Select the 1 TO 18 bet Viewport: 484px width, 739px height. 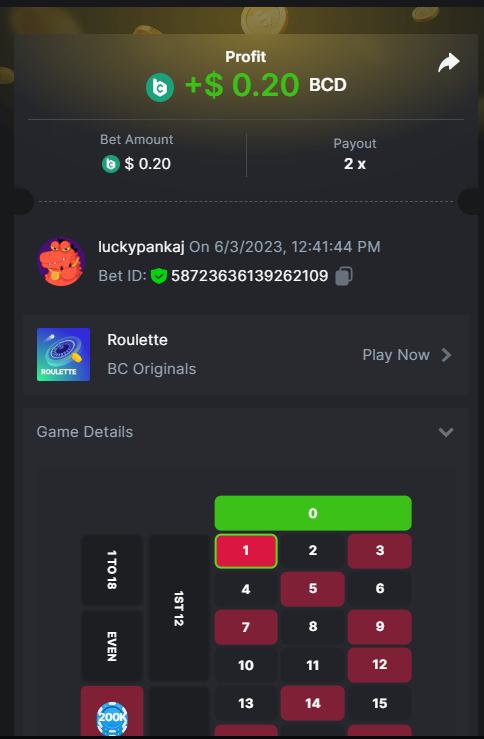(x=112, y=570)
